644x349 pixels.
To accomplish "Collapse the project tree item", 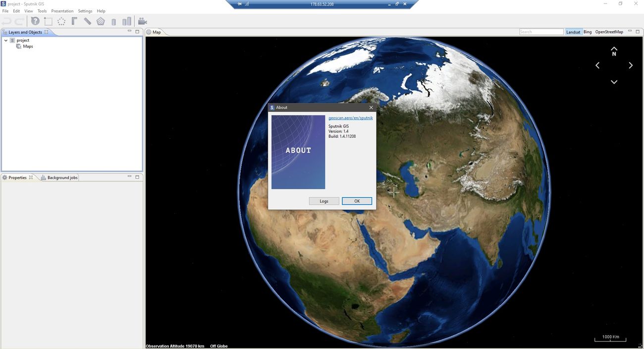I will 5,40.
